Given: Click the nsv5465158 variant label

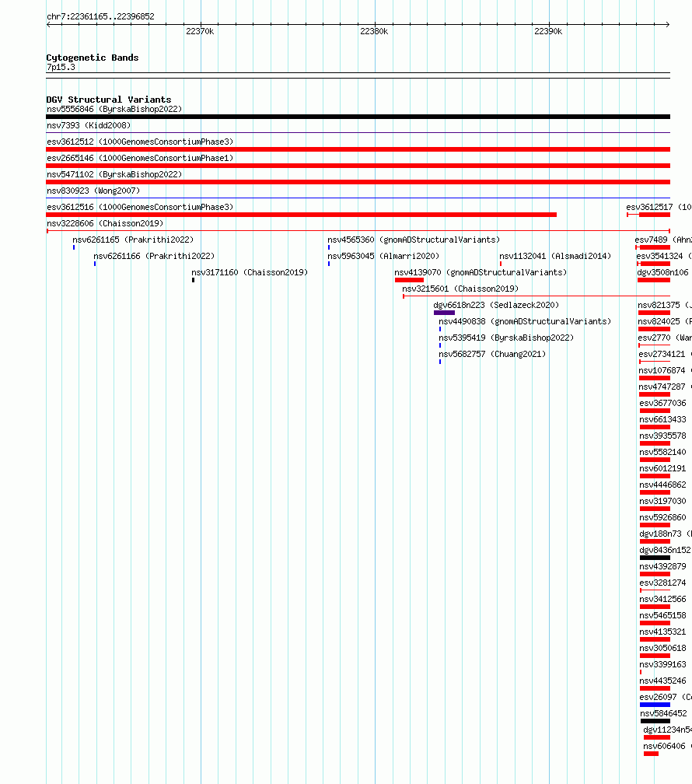Looking at the screenshot, I should tap(662, 615).
